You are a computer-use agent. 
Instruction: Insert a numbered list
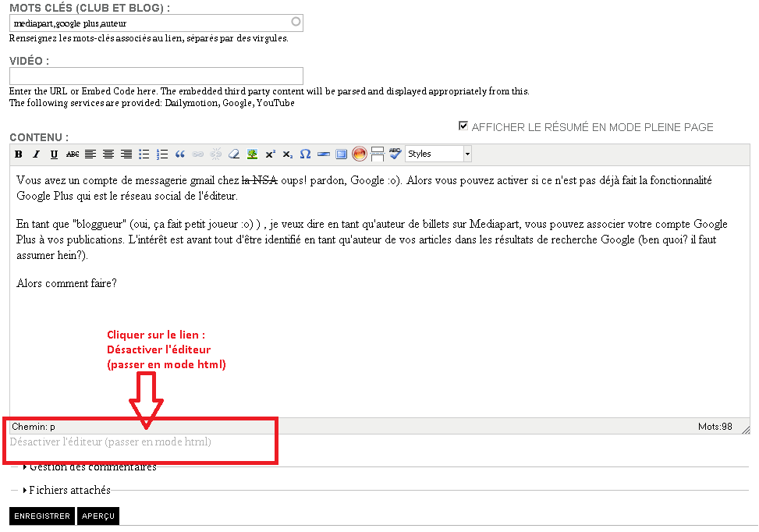[162, 154]
